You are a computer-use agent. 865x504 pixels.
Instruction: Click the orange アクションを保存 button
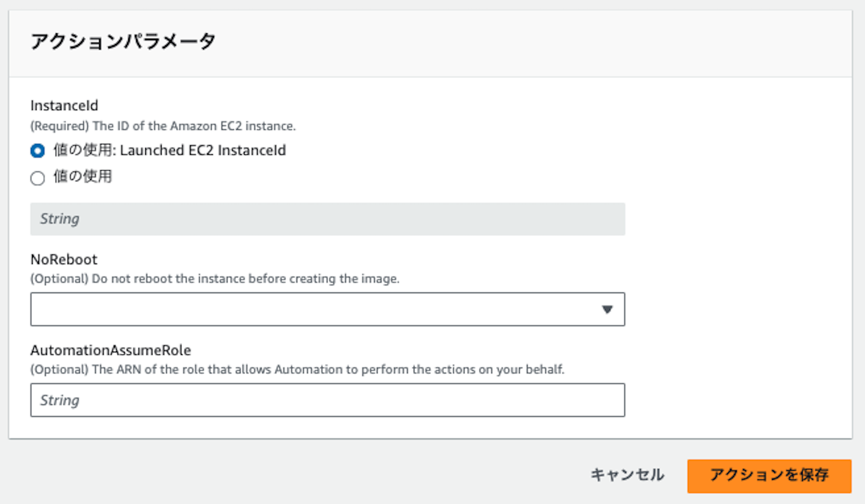click(x=769, y=476)
